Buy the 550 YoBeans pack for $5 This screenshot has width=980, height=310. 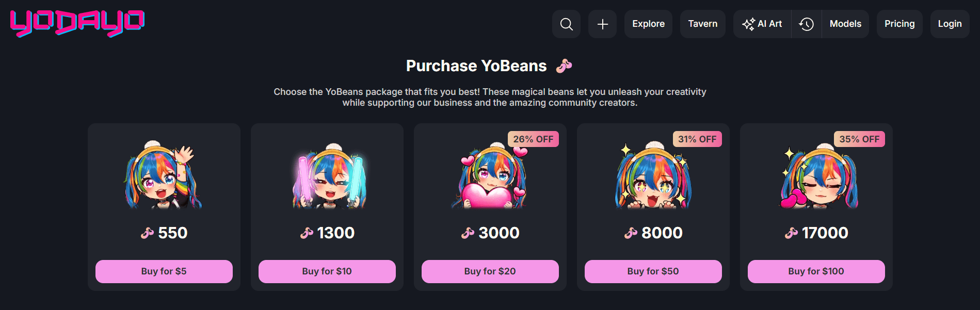(164, 271)
